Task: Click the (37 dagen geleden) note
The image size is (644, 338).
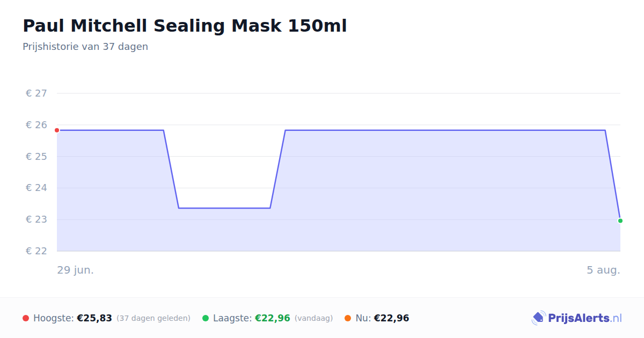Action: (x=153, y=318)
